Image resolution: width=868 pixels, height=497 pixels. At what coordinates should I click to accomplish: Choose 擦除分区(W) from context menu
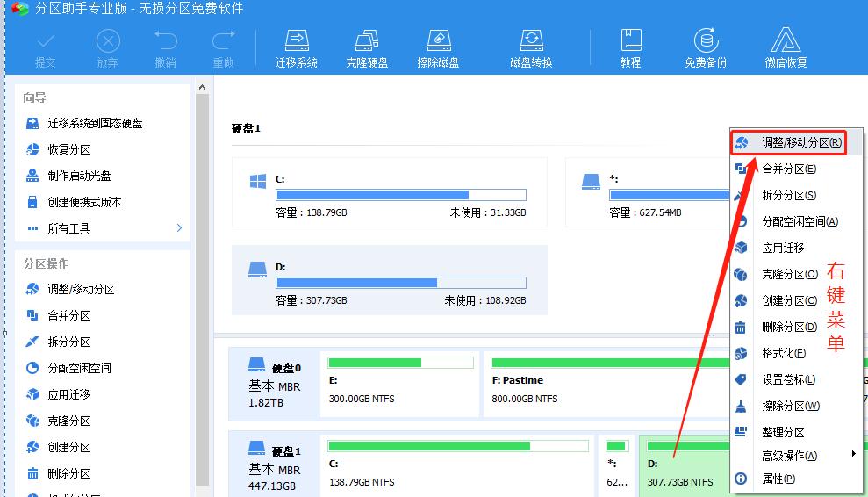tap(796, 406)
